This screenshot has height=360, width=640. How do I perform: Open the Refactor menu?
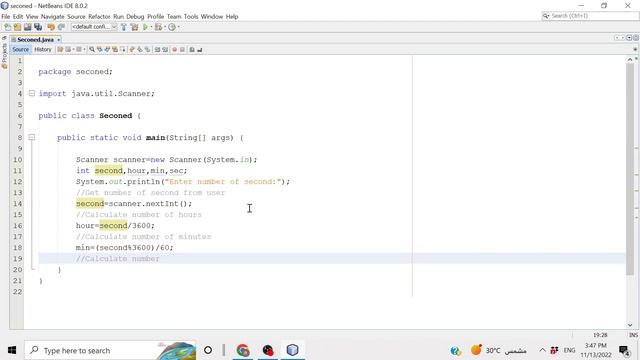click(x=99, y=16)
